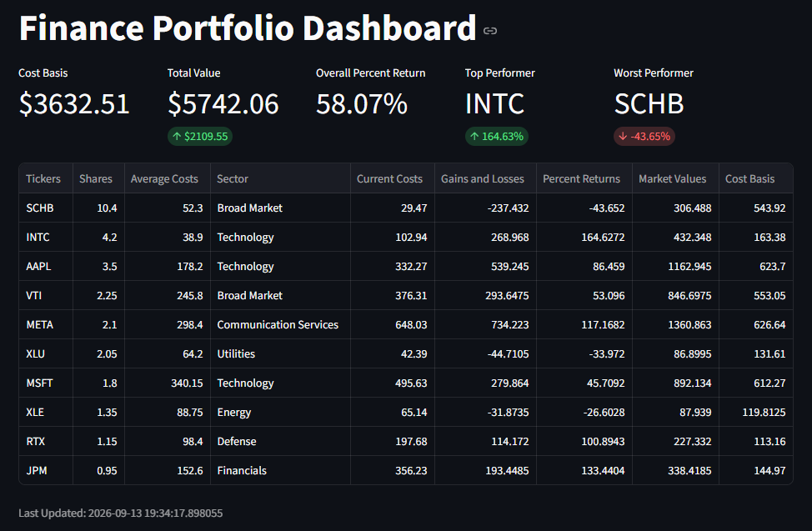Click the Finance Portfolio Dashboard heading
The height and width of the screenshot is (531, 812).
pos(248,28)
